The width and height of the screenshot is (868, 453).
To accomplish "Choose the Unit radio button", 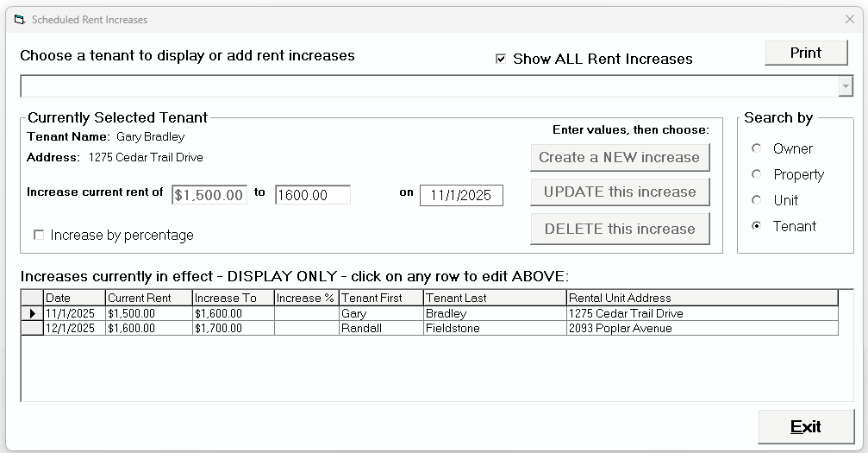I will [757, 200].
